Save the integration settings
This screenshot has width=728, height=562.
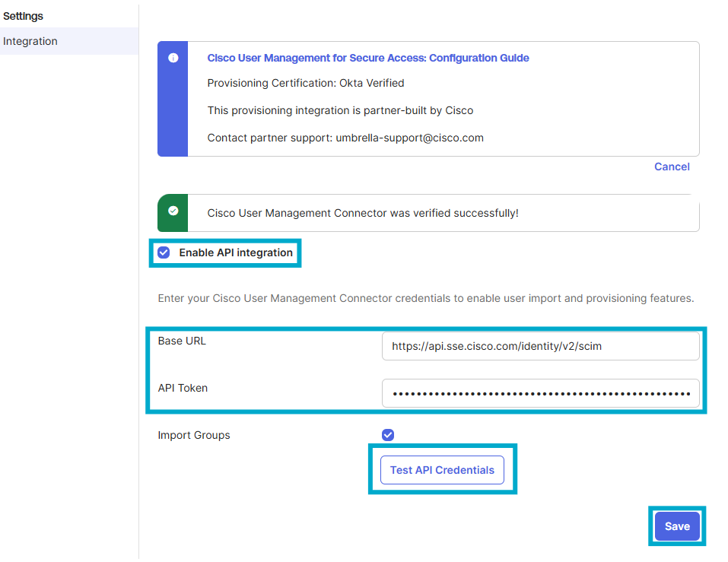[677, 526]
